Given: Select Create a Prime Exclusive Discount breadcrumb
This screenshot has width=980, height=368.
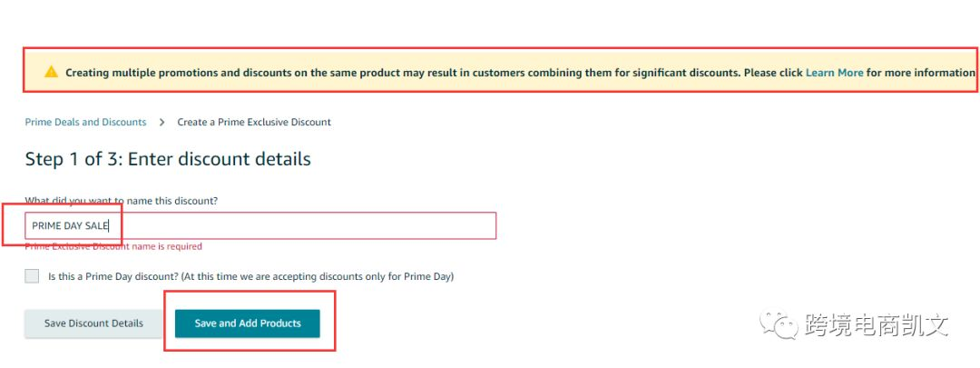Looking at the screenshot, I should pos(254,122).
